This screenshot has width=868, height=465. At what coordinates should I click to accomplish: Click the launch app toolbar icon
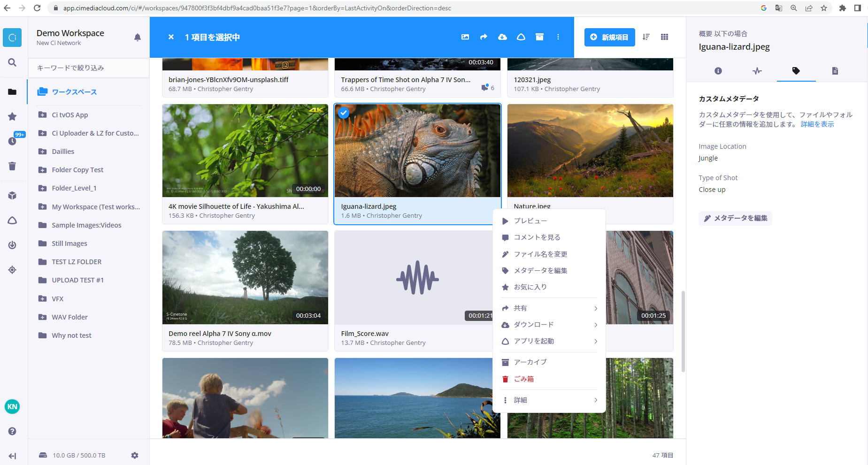(x=521, y=37)
